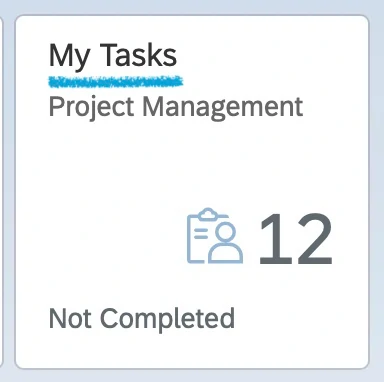Click the digit 2 in the counter
Image resolution: width=384 pixels, height=382 pixels.
tap(312, 239)
